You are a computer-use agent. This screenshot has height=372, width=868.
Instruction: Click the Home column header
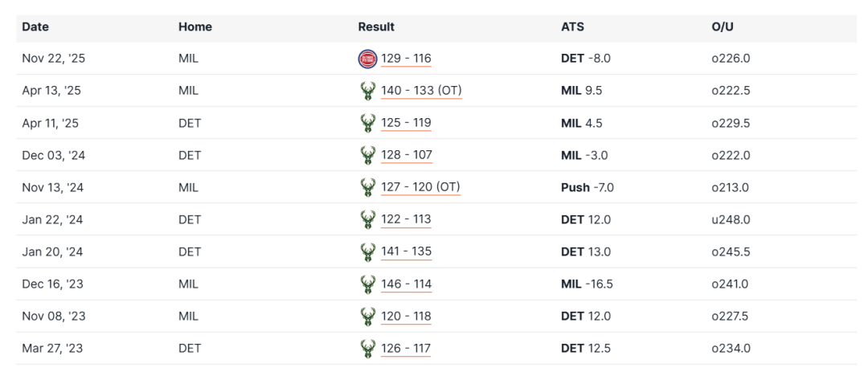point(195,27)
